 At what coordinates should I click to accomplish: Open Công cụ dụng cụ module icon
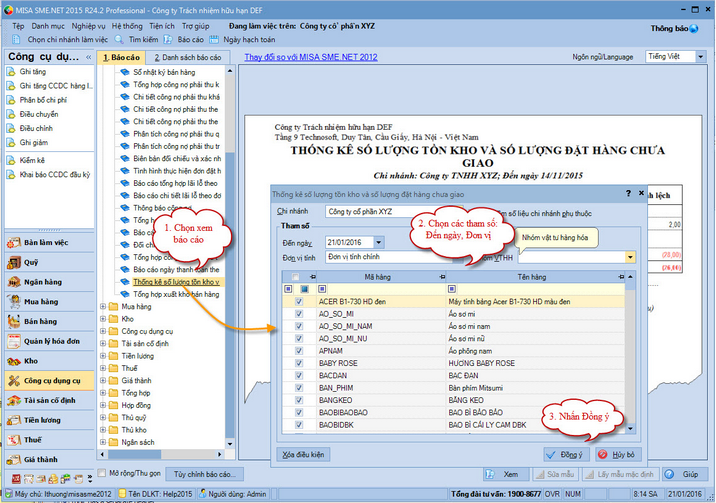tap(14, 381)
